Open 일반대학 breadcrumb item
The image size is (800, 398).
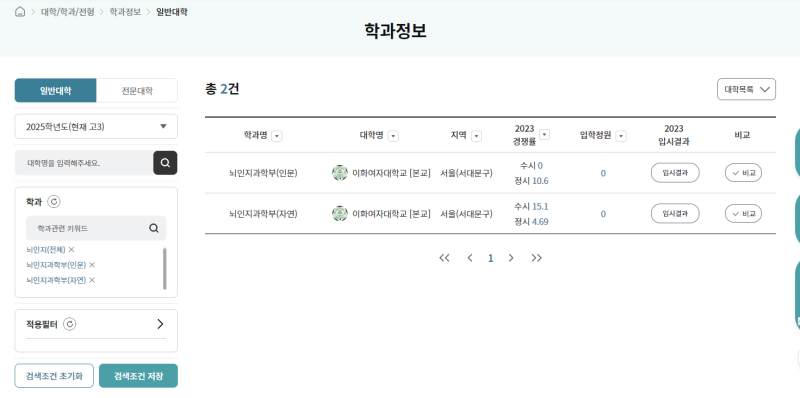[172, 12]
